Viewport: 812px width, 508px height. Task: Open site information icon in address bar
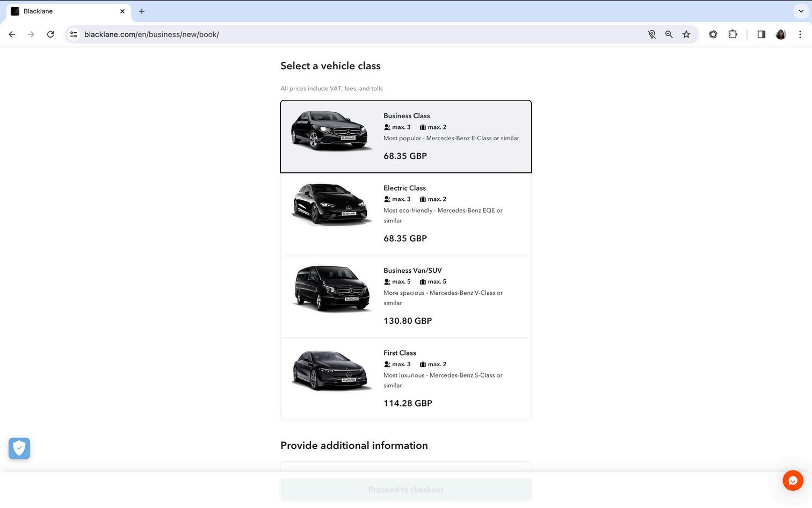point(74,34)
